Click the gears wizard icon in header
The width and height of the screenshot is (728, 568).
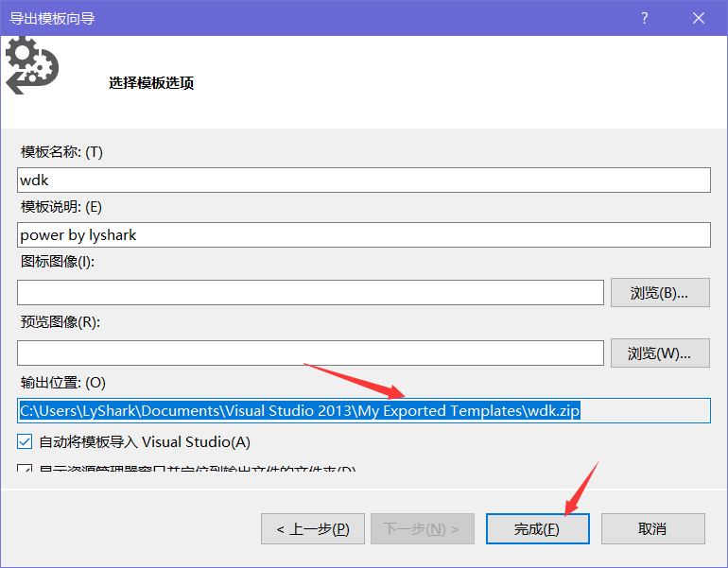click(x=31, y=65)
